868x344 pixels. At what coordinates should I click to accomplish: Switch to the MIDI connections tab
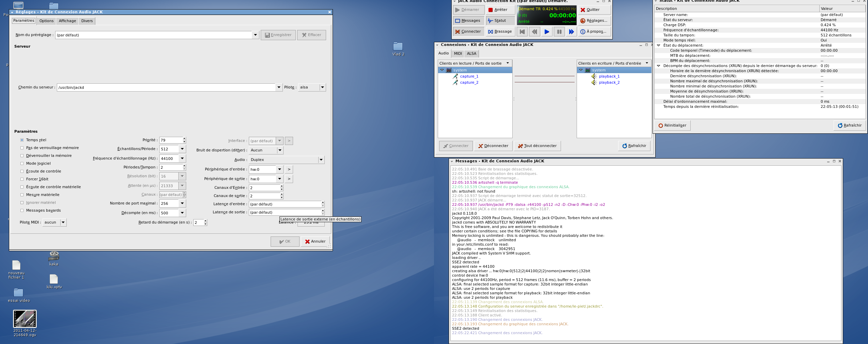pos(458,53)
